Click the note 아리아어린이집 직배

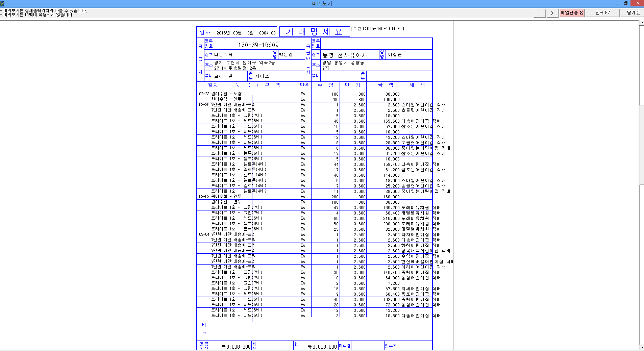pyautogui.click(x=423, y=267)
